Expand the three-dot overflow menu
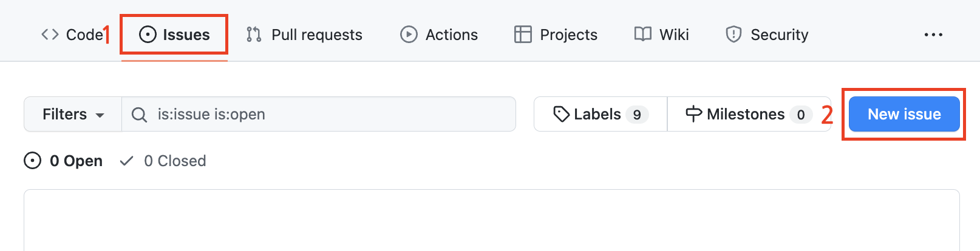Image resolution: width=980 pixels, height=251 pixels. (933, 35)
